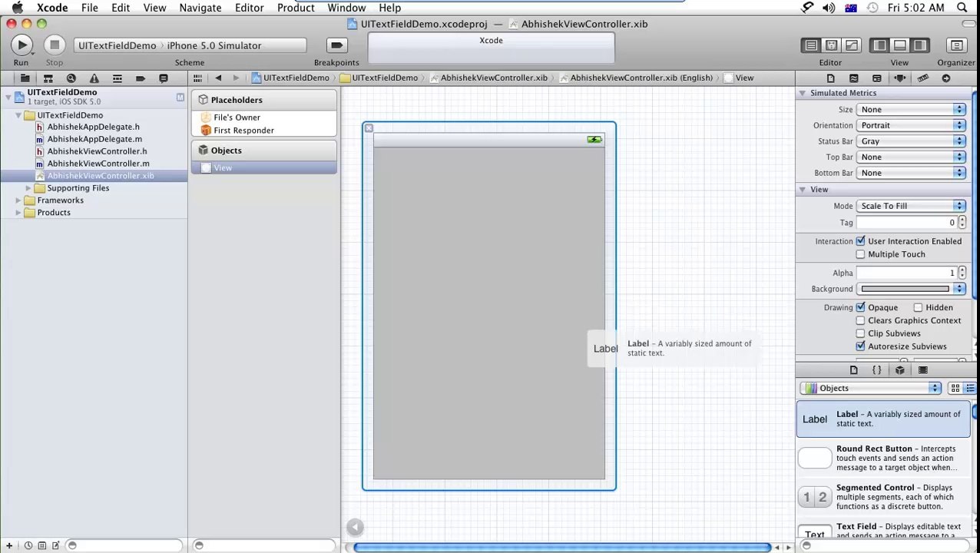Viewport: 980px width, 553px height.
Task: Uncheck User Interaction Enabled
Action: (x=860, y=241)
